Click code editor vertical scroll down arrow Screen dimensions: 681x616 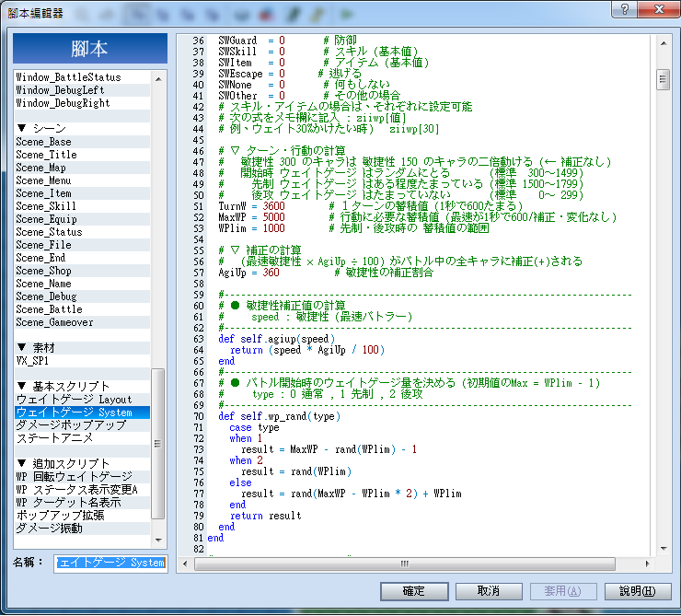coord(664,548)
